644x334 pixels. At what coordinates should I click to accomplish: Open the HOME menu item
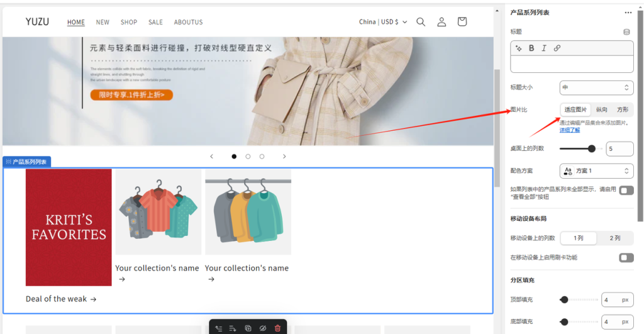76,22
